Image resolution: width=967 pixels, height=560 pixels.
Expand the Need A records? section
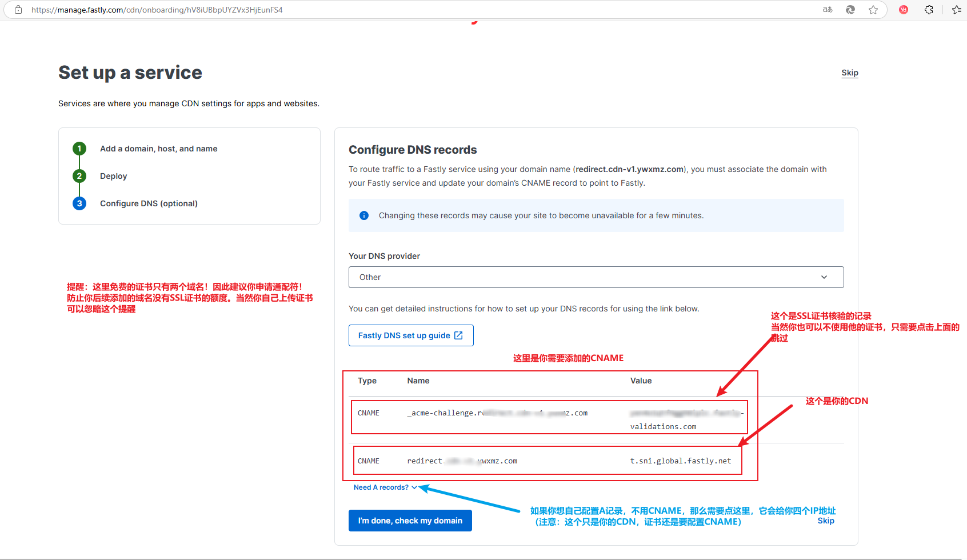coord(386,487)
